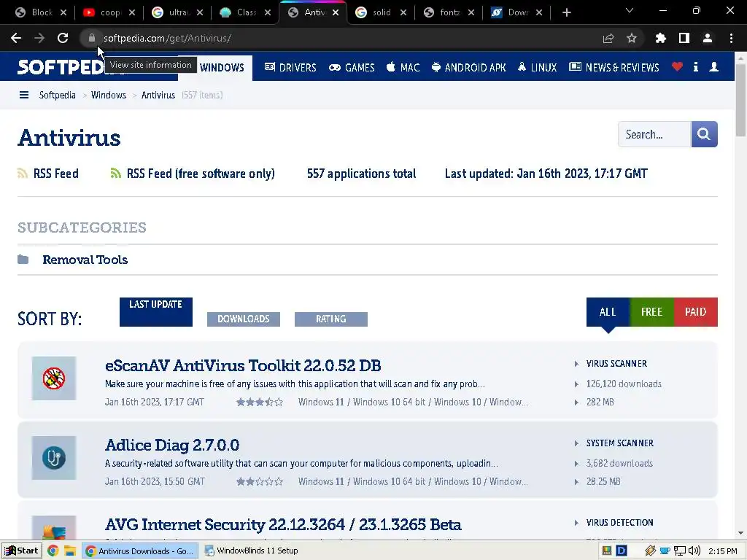Open the tab search chevron in the title bar
747x560 pixels.
tap(630, 10)
